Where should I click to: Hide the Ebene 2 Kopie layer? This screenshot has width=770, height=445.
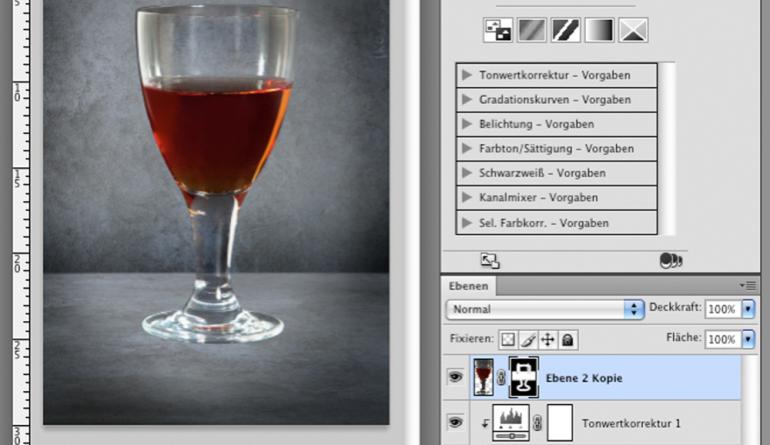(x=455, y=377)
